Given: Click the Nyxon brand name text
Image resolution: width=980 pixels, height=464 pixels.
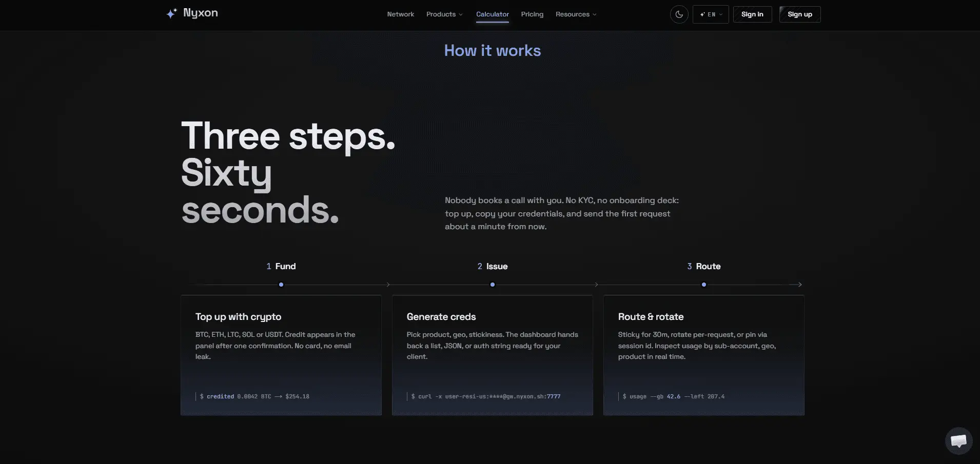Looking at the screenshot, I should coord(201,13).
